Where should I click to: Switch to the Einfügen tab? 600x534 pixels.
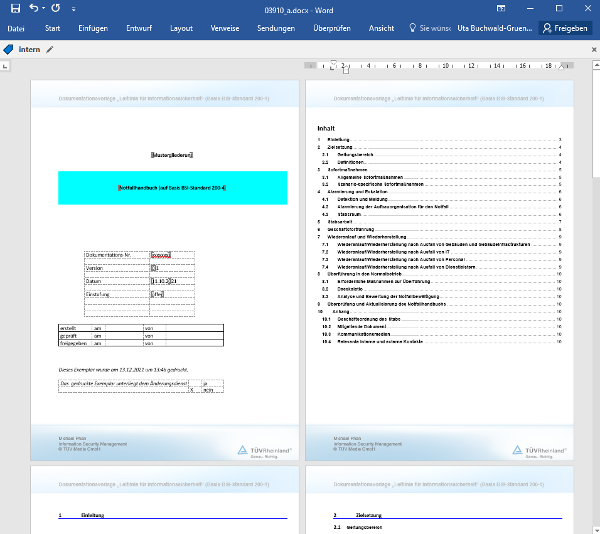click(x=93, y=28)
